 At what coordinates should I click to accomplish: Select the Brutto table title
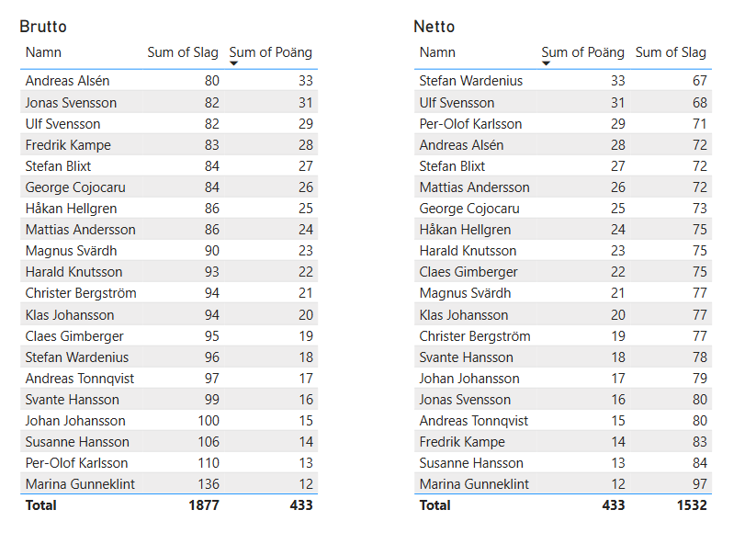[43, 27]
